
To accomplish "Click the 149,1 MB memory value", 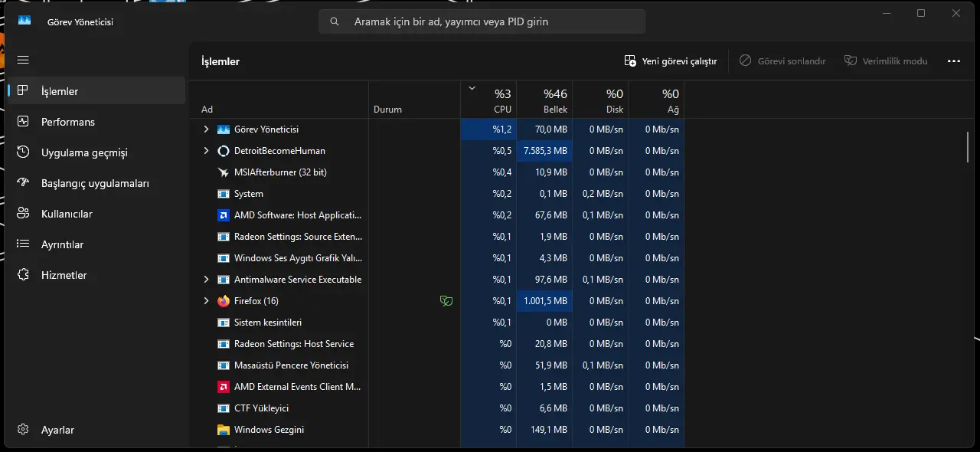I will click(549, 430).
